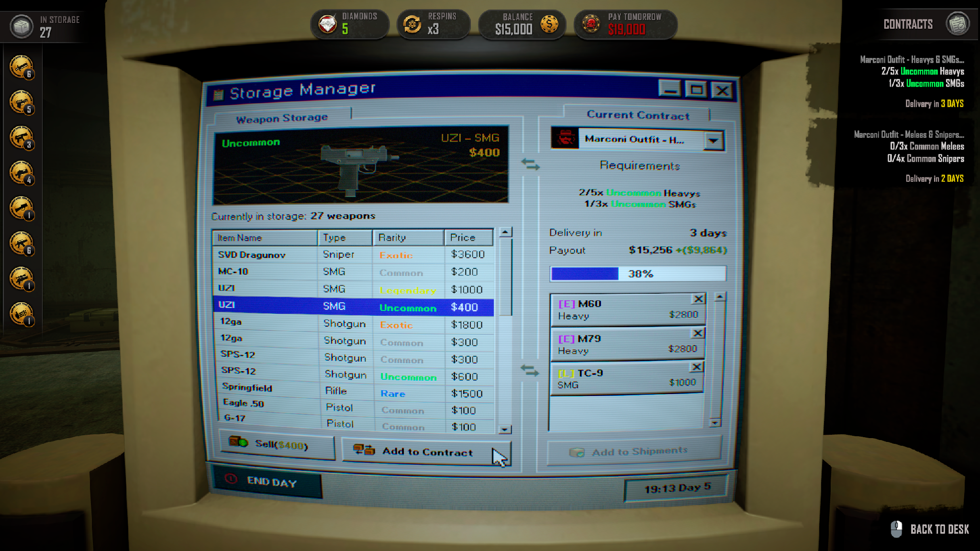Switch to the Weapon Storage tab
Viewport: 980px width, 551px height.
point(282,118)
